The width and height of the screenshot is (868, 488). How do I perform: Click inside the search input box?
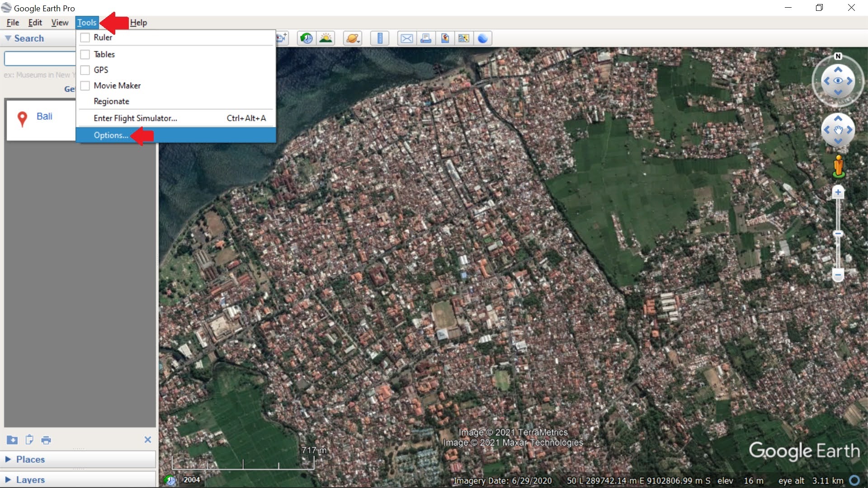coord(39,58)
